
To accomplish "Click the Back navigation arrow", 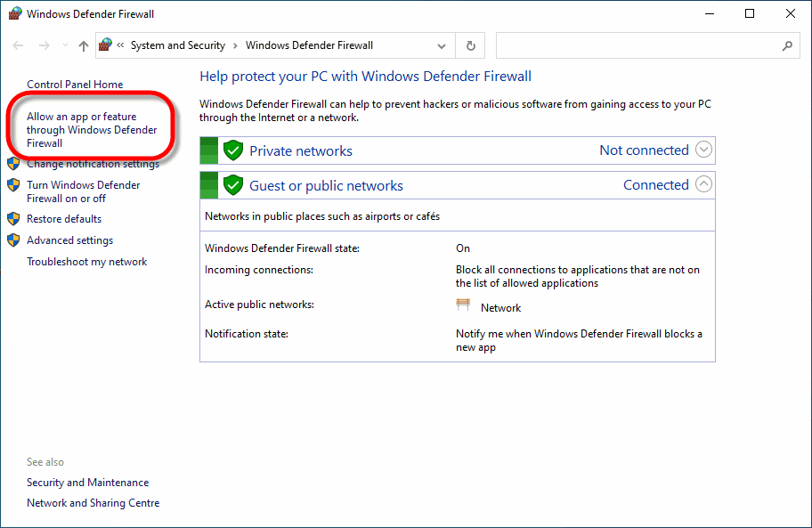I will tap(19, 45).
